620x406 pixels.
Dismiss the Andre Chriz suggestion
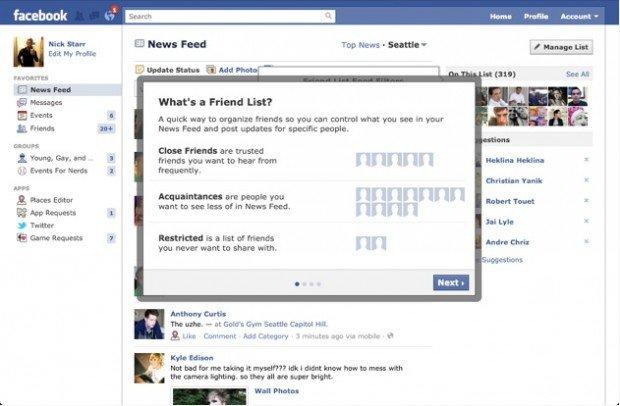(586, 242)
